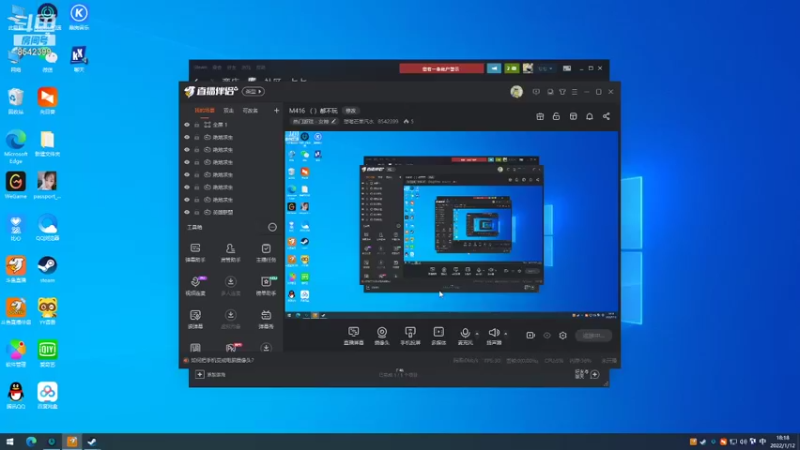The height and width of the screenshot is (450, 800).
Task: Open the 爱奇艺 desktop icon
Action: coord(47,354)
